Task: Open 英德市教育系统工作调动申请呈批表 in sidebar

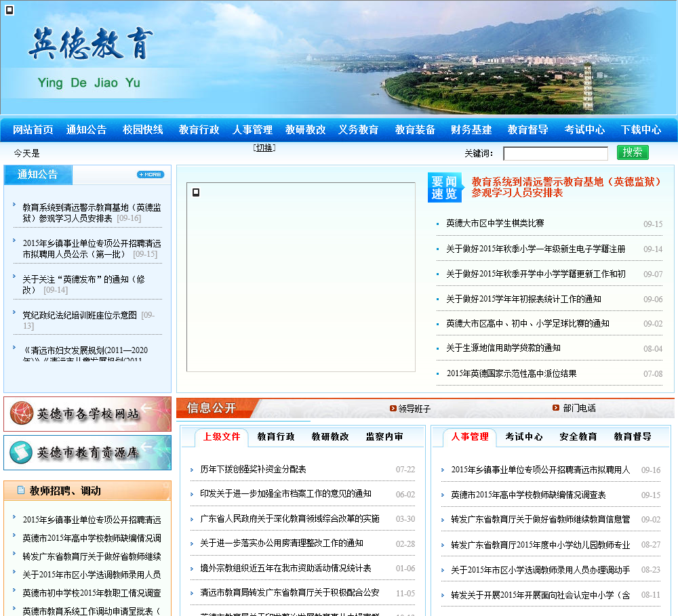Action: pyautogui.click(x=92, y=611)
